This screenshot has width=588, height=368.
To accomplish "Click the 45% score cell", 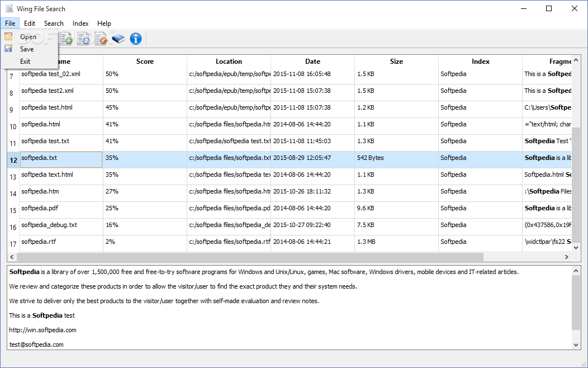I will point(145,109).
